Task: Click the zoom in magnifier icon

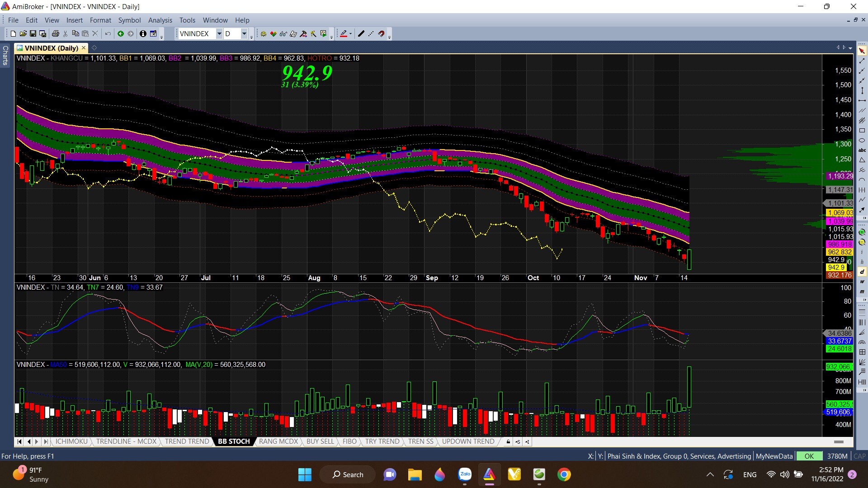Action: (x=862, y=232)
